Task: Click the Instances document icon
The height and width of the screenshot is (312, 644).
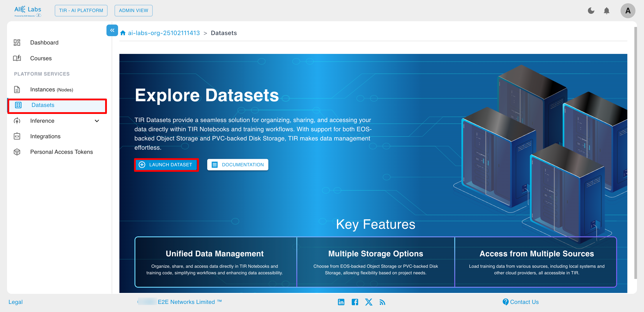Action: tap(17, 89)
